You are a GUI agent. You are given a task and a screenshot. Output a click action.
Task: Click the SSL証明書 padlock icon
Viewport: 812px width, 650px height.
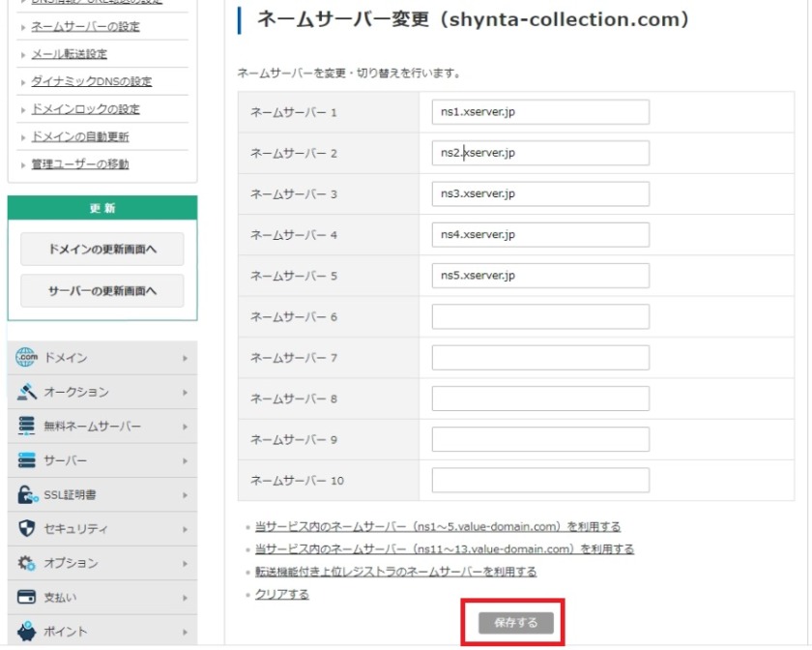click(x=27, y=494)
